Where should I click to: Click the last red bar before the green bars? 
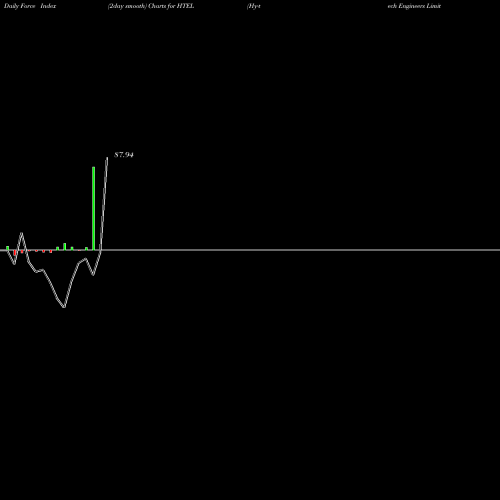(x=51, y=251)
